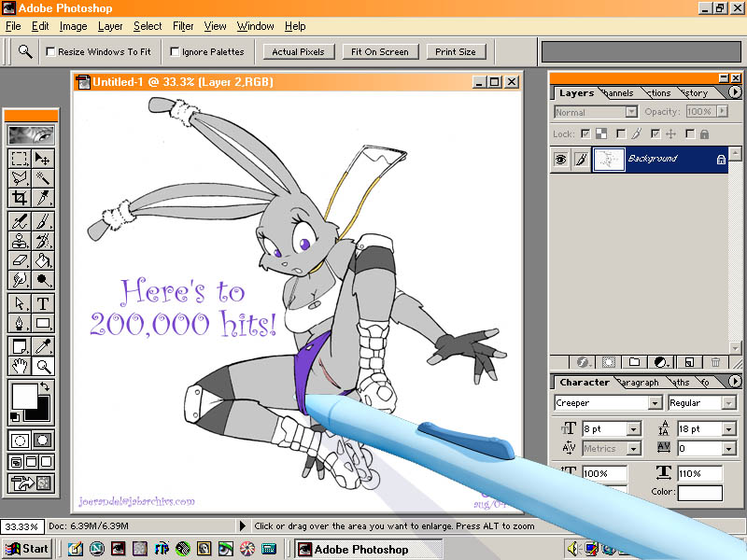Toggle lock image pixels checkbox
Viewport: 747px width, 560px height.
coord(621,133)
